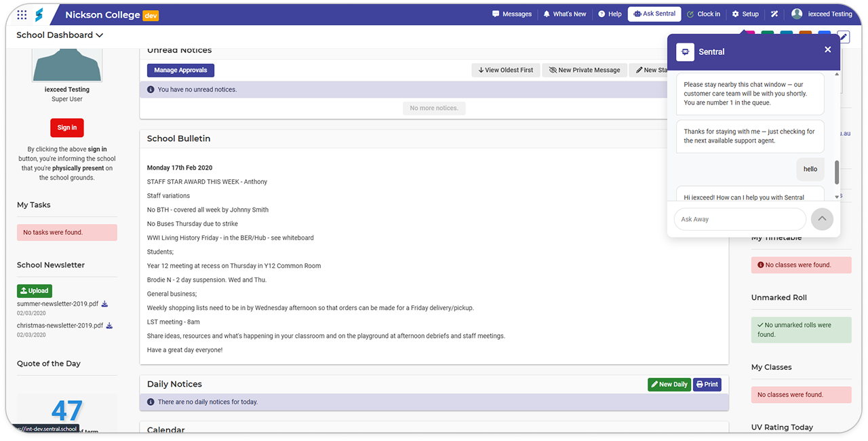Close the Sentral chat window
This screenshot has height=441, width=868.
(827, 50)
